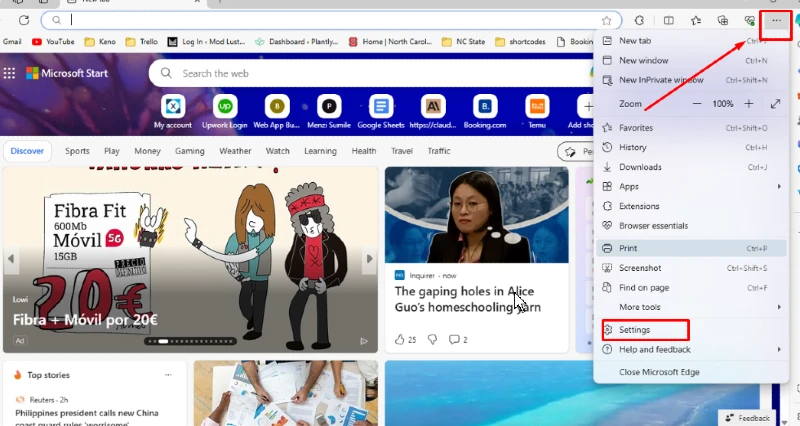Open the Fibra + Móvil por 20€ ad
This screenshot has width=800, height=426.
point(85,320)
